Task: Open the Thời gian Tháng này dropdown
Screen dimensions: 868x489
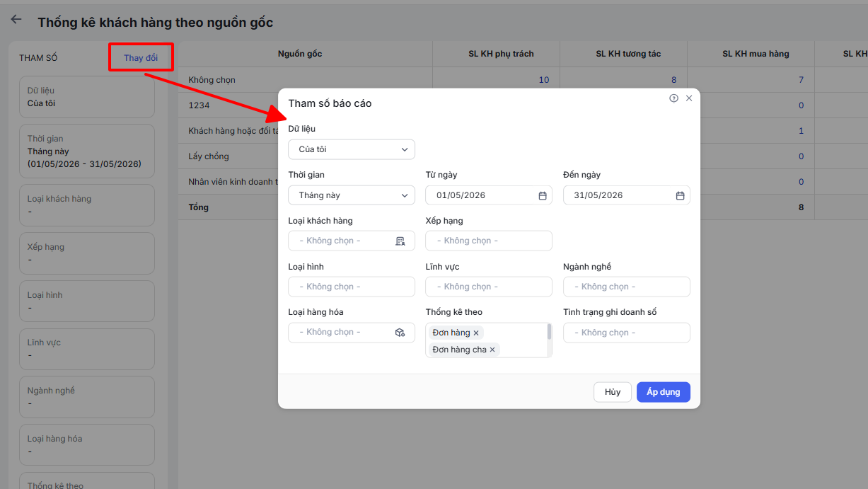Action: click(x=352, y=195)
